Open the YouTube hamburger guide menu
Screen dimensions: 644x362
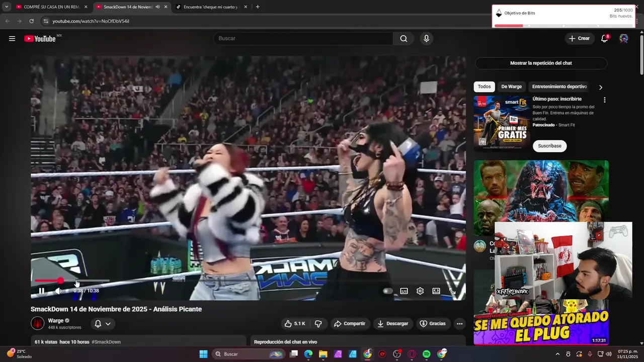[x=12, y=39]
